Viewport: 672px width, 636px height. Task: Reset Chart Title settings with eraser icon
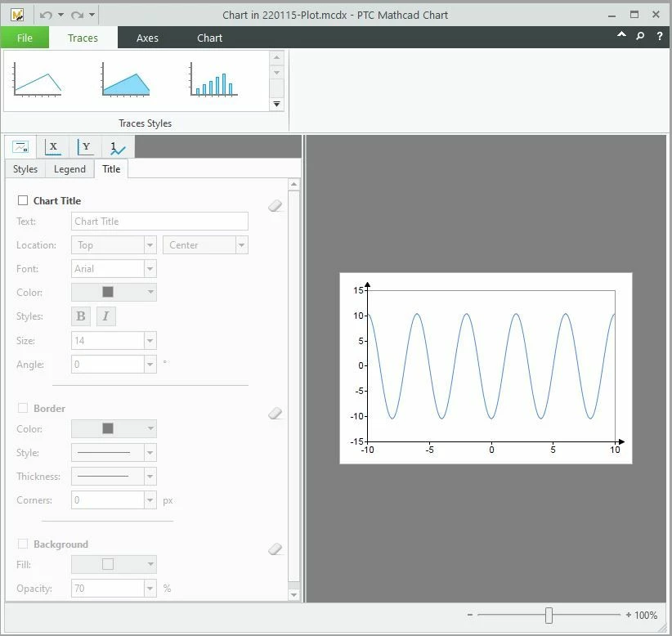(276, 206)
